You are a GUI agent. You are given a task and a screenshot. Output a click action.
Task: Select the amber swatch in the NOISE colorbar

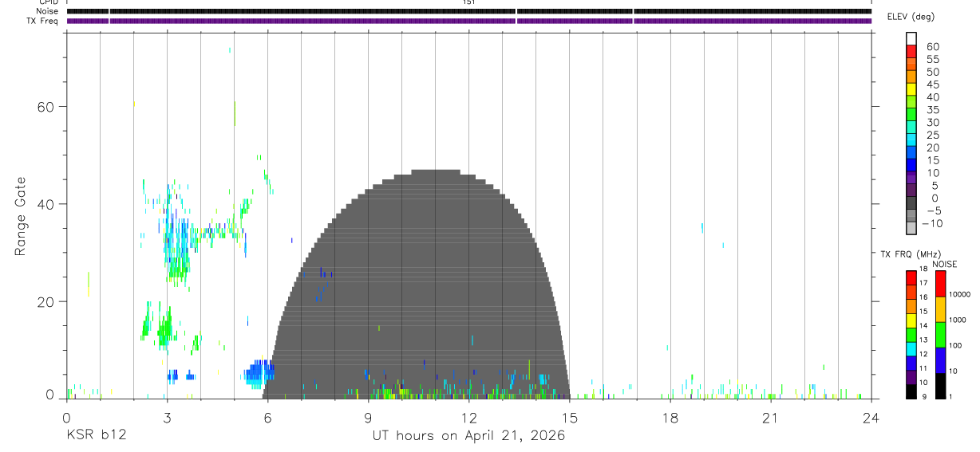point(941,309)
